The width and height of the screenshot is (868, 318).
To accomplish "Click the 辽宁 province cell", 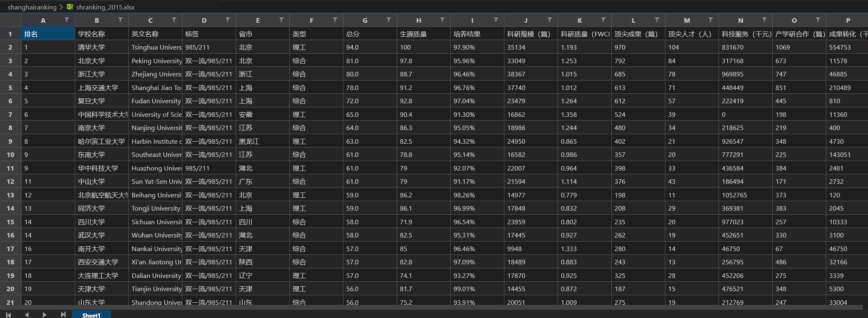I will click(263, 275).
